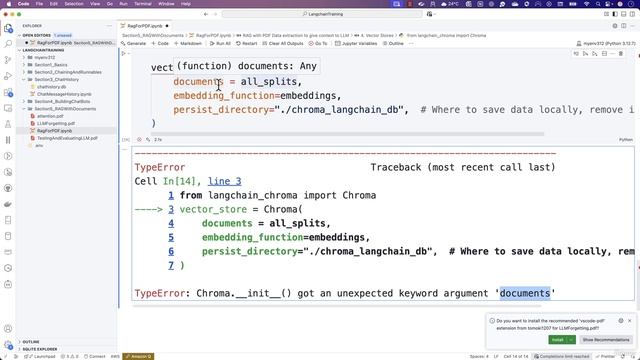This screenshot has height=360, width=640.
Task: Open Run and Debug view
Action: pos(8,76)
